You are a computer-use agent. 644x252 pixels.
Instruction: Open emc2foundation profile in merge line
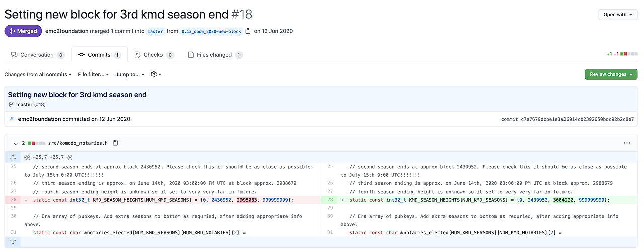[x=67, y=31]
